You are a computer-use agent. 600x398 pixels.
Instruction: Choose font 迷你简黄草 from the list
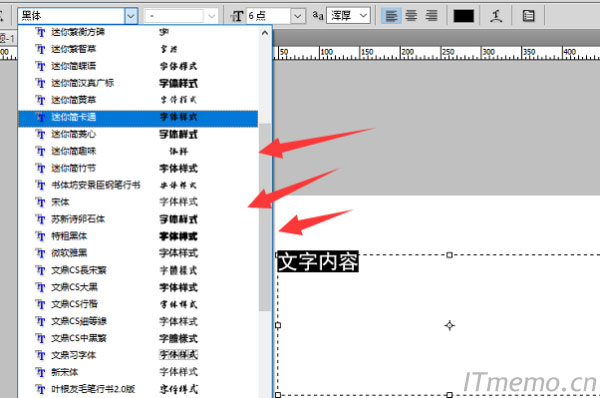(x=138, y=100)
